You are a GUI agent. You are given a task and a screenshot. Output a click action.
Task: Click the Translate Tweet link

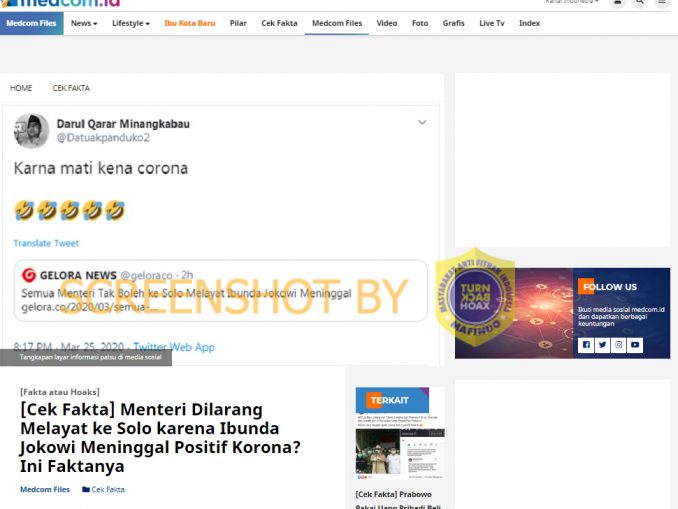(x=46, y=243)
